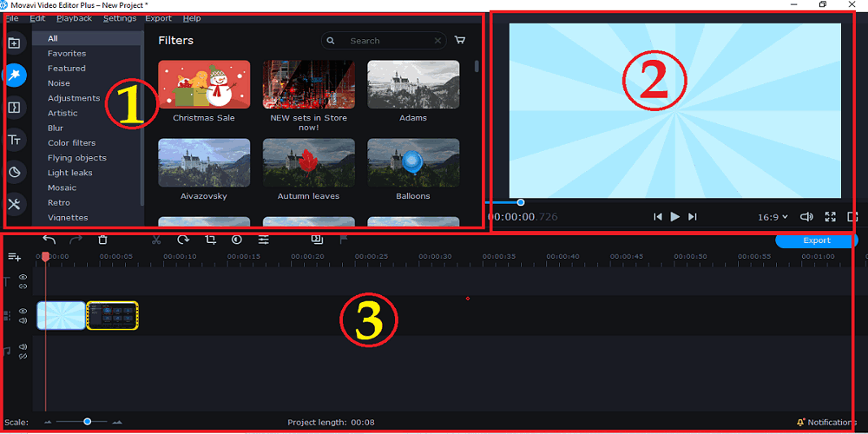
Task: Open Color adjustments tool
Action: [x=237, y=240]
